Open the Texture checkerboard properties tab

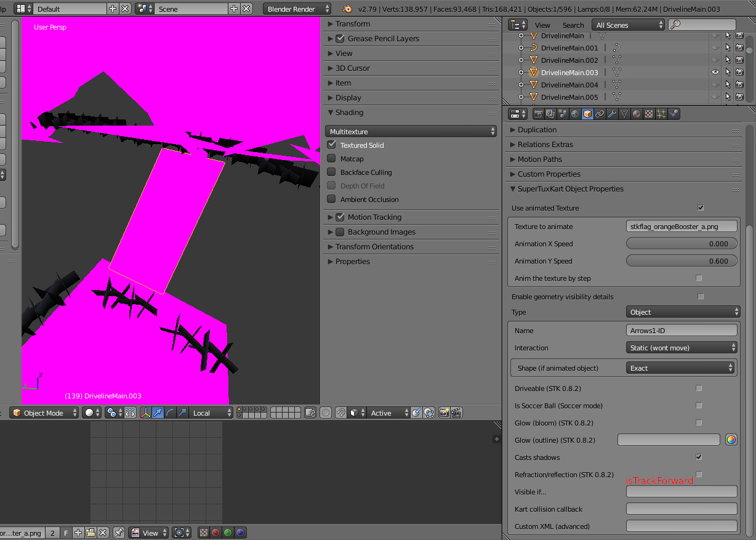(648, 114)
